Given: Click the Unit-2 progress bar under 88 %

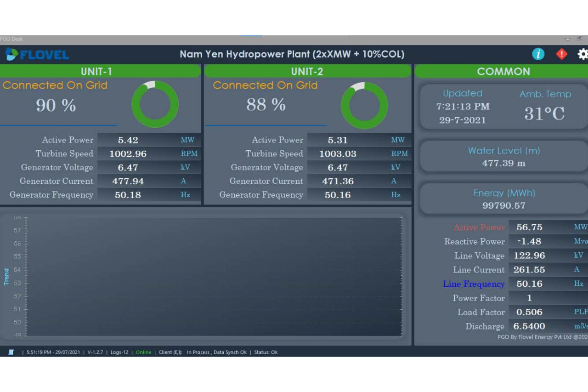Looking at the screenshot, I should click(266, 125).
